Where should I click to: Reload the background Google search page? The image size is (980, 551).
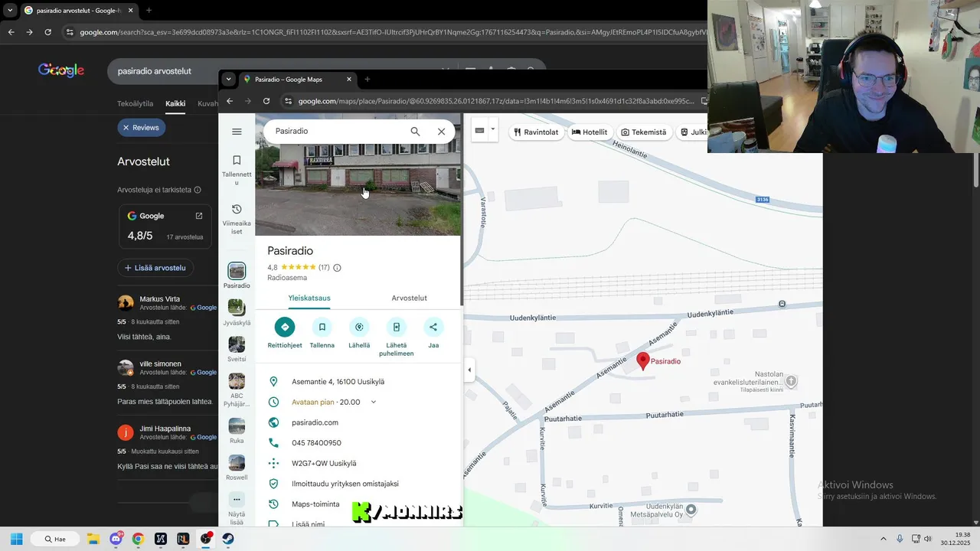point(48,32)
